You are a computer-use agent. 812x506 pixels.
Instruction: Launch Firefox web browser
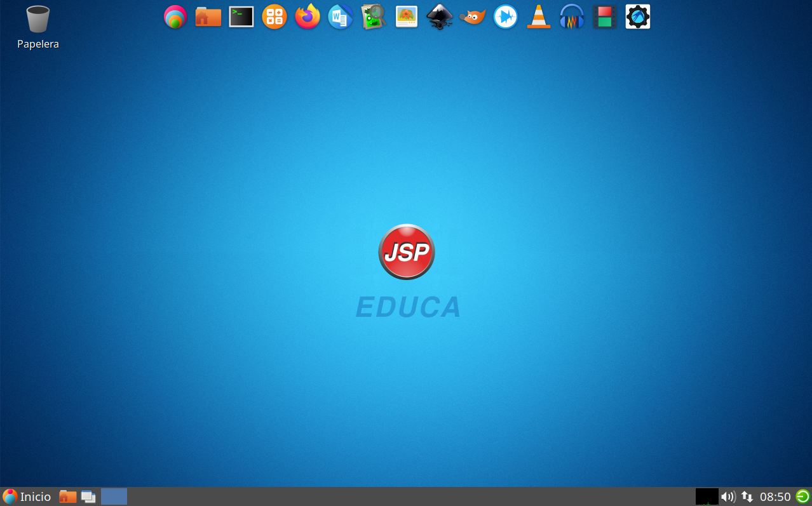[308, 17]
